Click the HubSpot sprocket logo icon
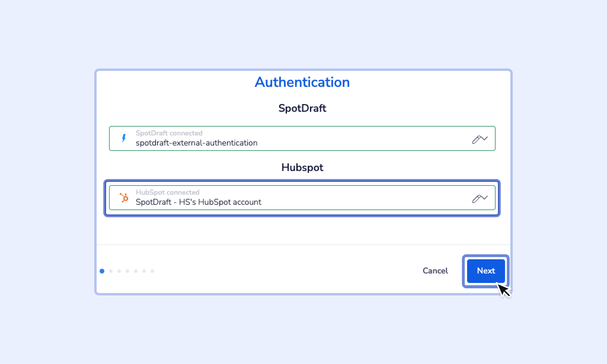 (x=124, y=197)
